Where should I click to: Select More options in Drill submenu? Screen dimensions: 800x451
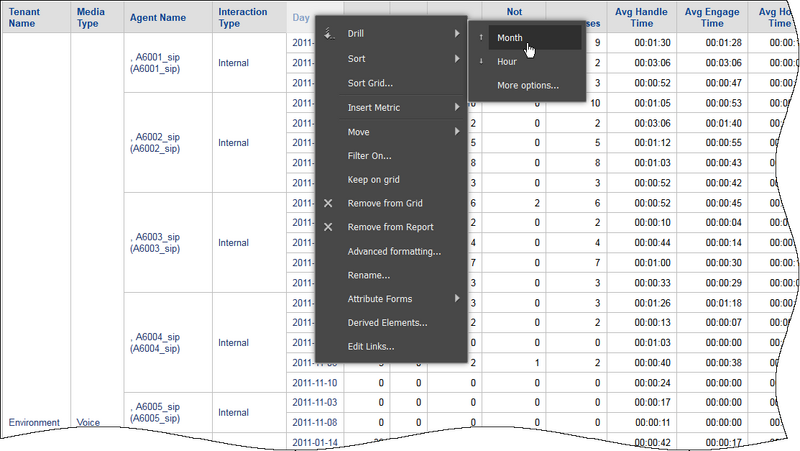click(x=528, y=86)
